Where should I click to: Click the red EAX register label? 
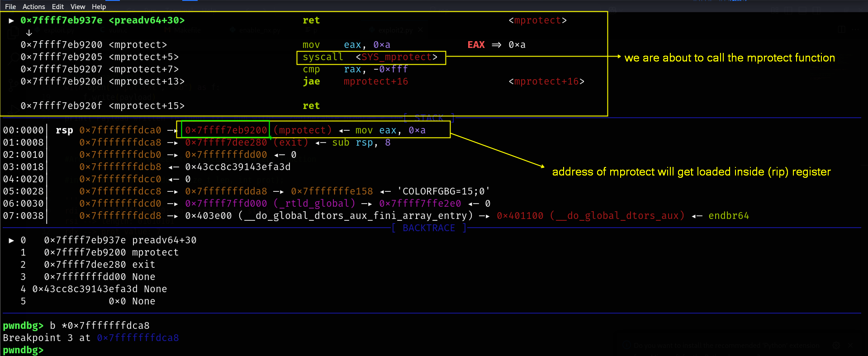coord(476,45)
